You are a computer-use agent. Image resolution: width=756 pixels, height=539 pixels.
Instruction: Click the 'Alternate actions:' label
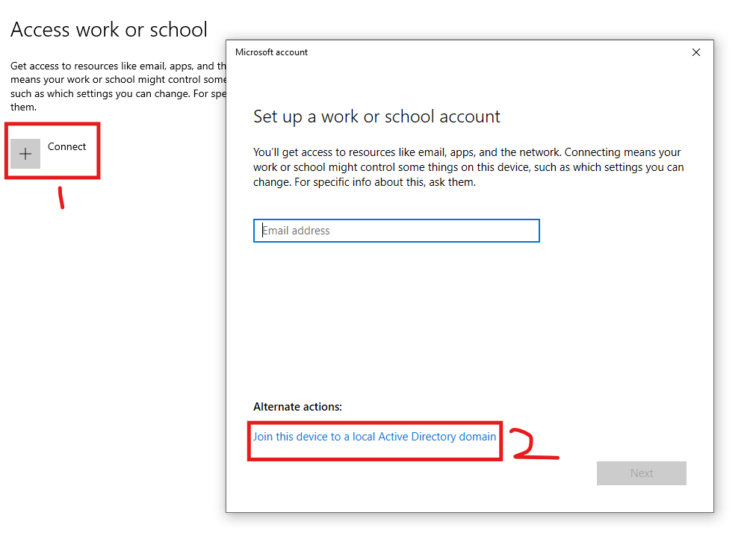[x=297, y=407]
